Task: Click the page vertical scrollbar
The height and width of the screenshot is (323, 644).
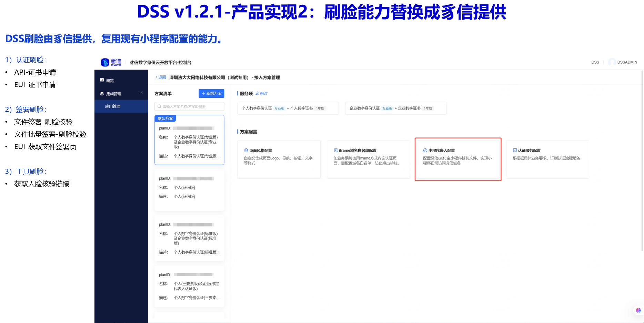Action: point(642,161)
